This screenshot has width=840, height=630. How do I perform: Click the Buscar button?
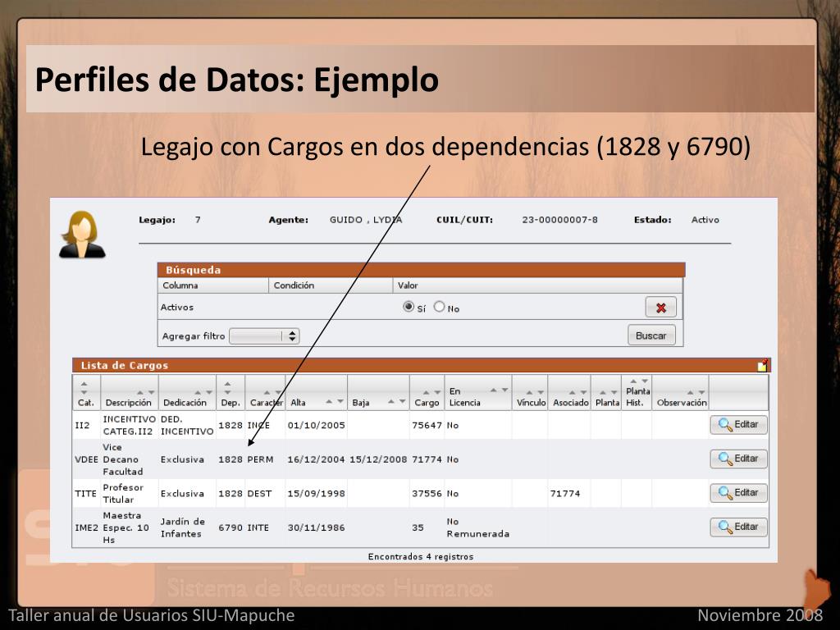[651, 336]
